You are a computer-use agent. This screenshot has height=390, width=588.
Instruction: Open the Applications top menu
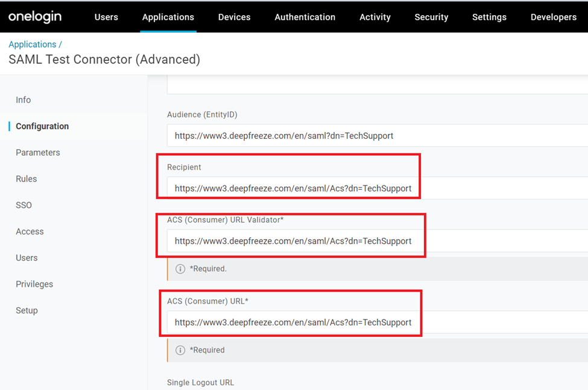tap(168, 17)
